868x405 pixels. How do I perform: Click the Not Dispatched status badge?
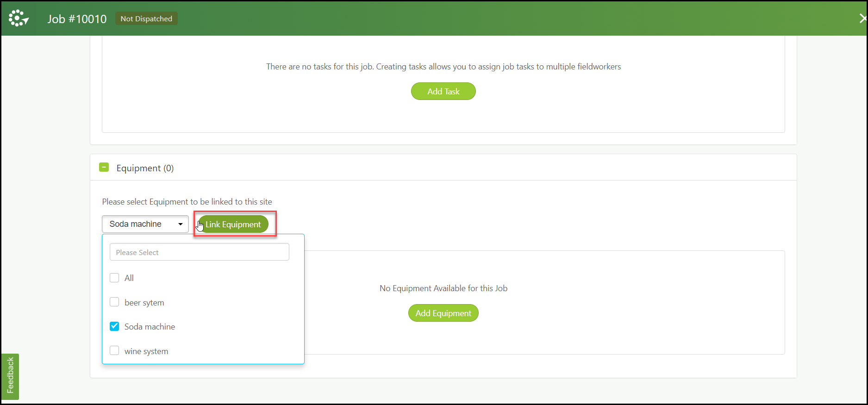click(x=146, y=19)
